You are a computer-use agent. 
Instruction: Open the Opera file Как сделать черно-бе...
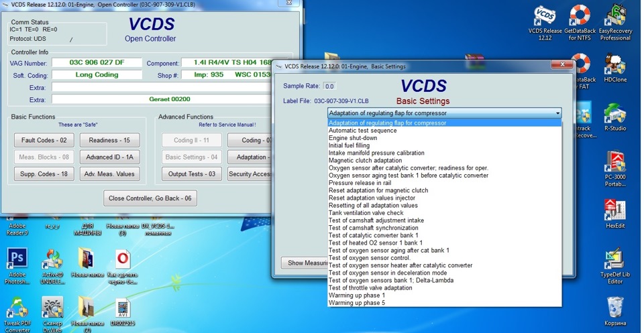click(x=122, y=266)
